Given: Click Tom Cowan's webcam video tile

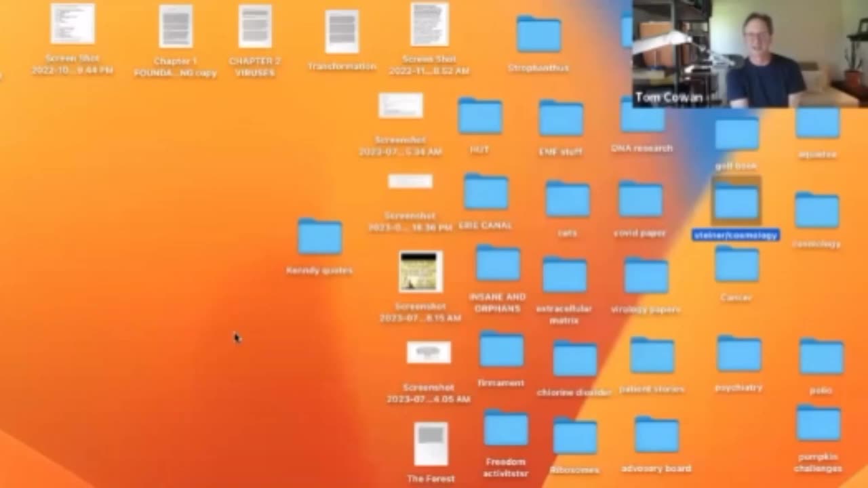Looking at the screenshot, I should coord(750,54).
